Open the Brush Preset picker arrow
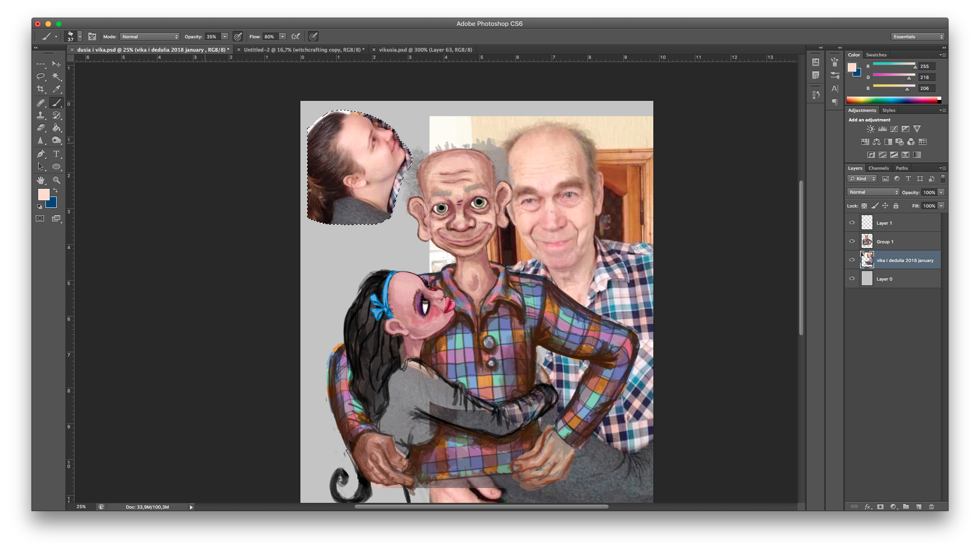 tap(80, 36)
